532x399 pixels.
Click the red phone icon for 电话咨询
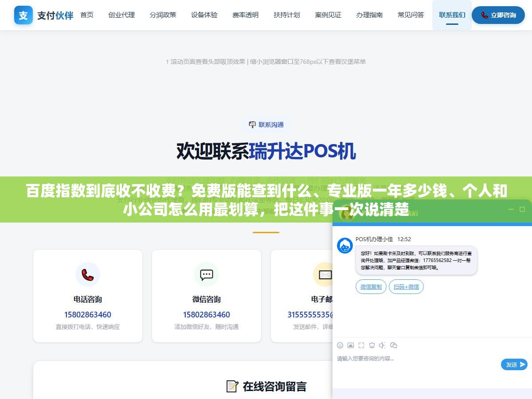click(88, 275)
